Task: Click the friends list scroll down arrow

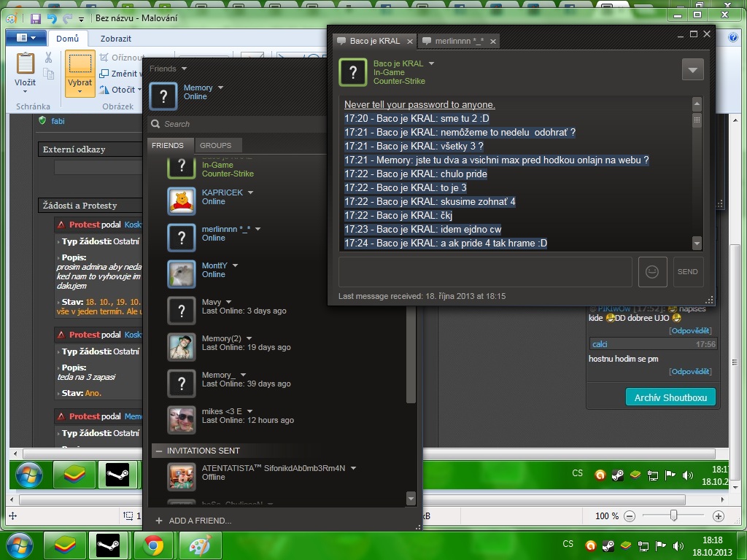Action: 411,499
